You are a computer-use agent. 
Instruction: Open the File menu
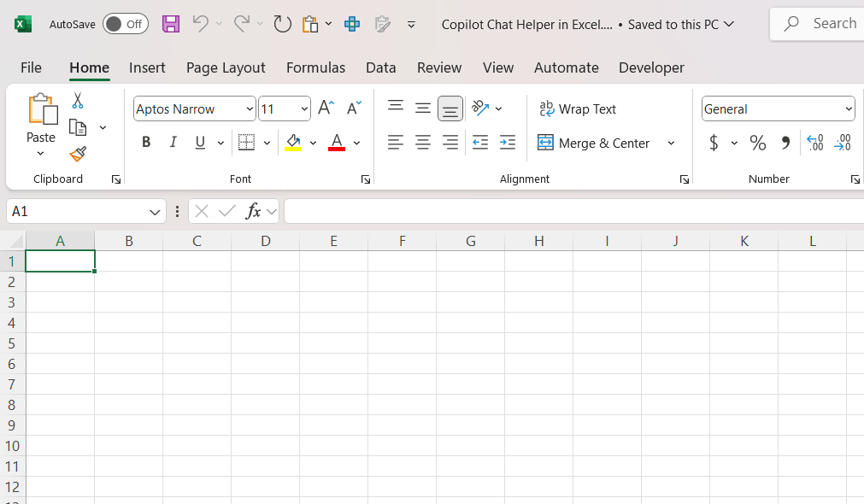pos(31,67)
